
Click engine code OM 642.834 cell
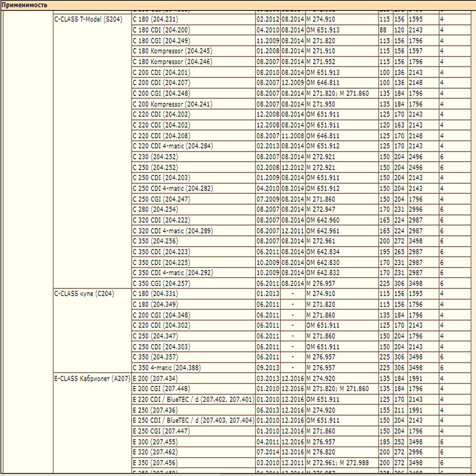[x=323, y=252]
